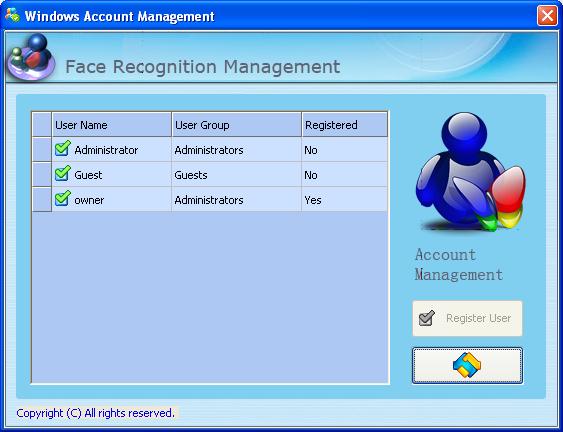Click the Face Recognition Management heading
This screenshot has width=563, height=432.
point(203,67)
